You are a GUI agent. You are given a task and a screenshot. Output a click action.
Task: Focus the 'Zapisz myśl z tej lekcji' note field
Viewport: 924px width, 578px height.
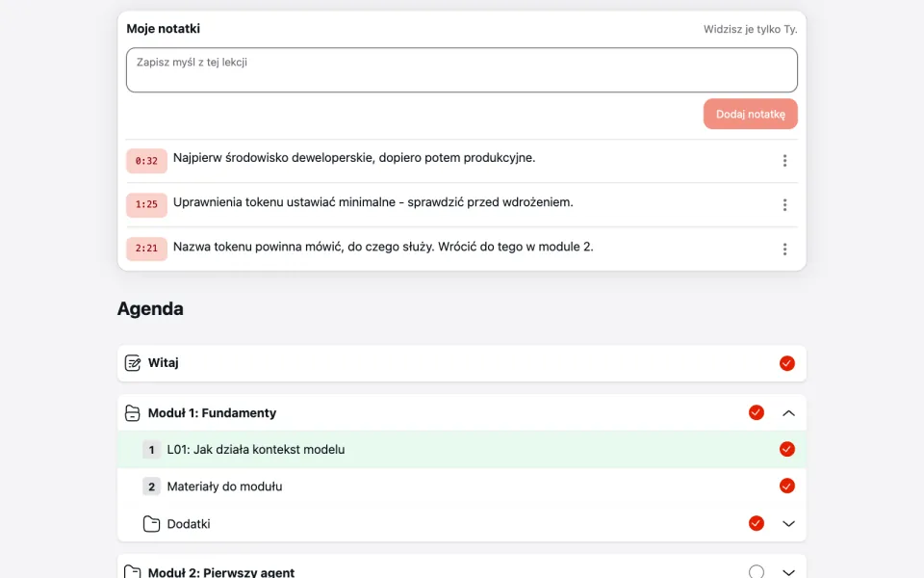coord(461,70)
